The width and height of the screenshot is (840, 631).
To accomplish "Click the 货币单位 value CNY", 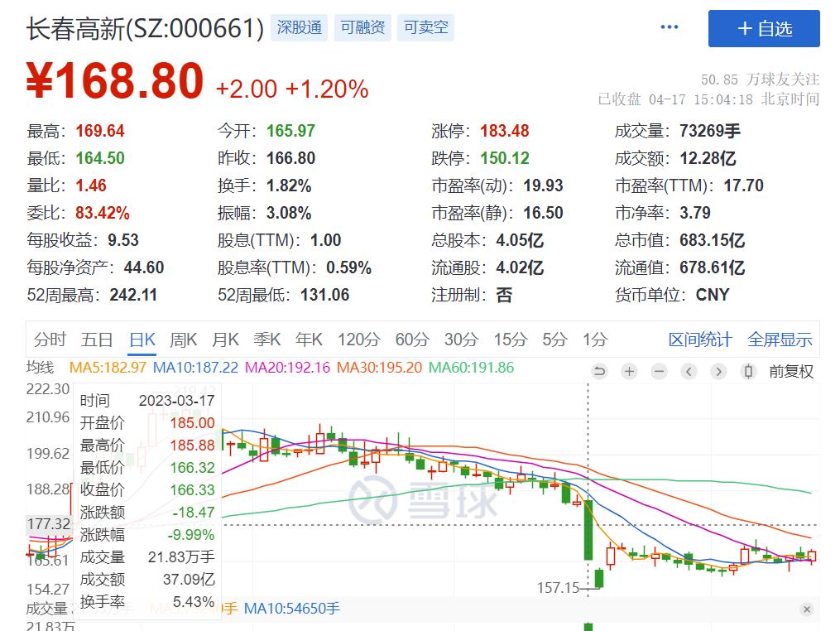I will pyautogui.click(x=713, y=295).
